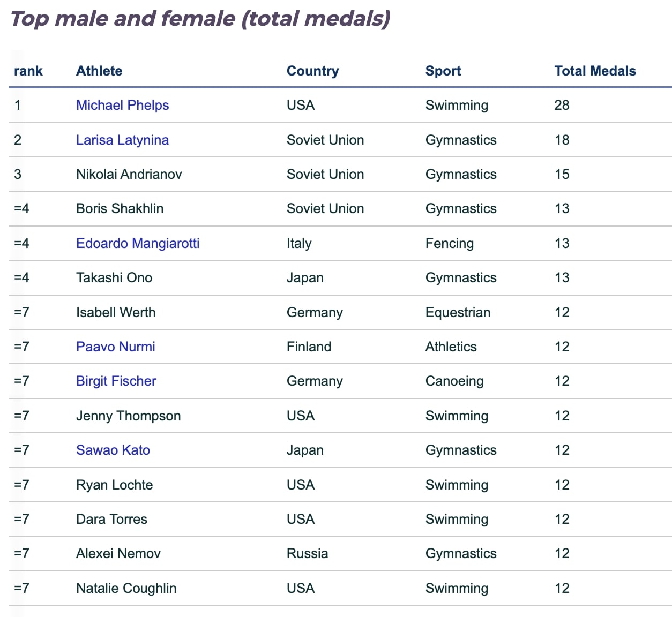The height and width of the screenshot is (617, 672).
Task: Open the Paavo Nurmi athlete link
Action: pos(115,347)
